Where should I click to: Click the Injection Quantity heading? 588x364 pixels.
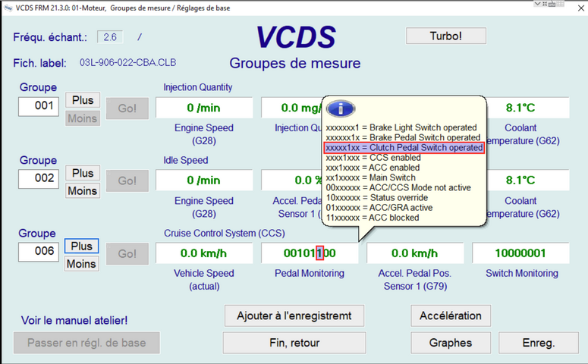pyautogui.click(x=197, y=87)
